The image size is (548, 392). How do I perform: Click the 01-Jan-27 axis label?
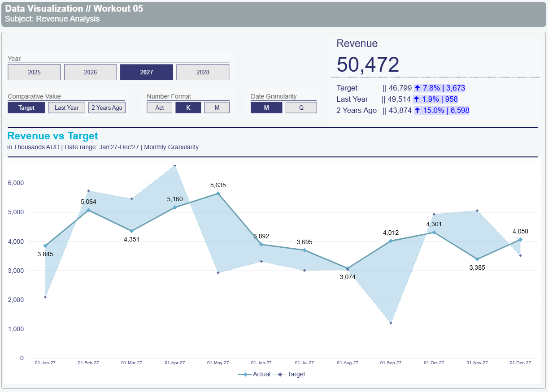pyautogui.click(x=45, y=363)
